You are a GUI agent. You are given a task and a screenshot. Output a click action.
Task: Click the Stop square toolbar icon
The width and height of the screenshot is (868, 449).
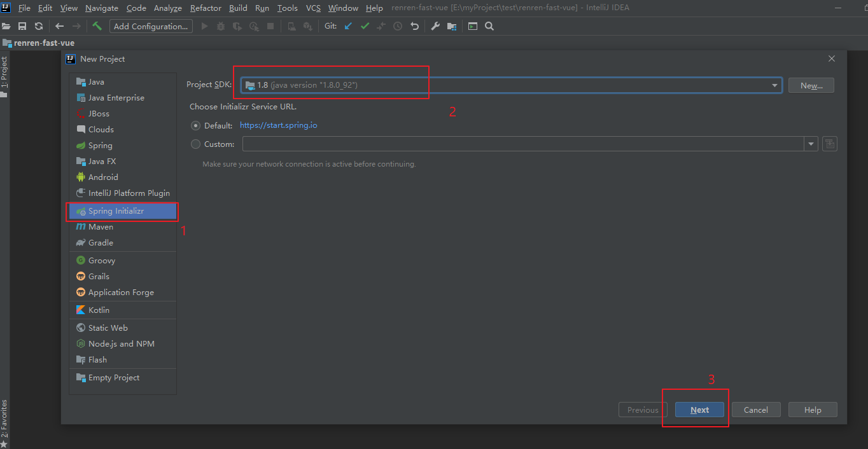pos(270,26)
